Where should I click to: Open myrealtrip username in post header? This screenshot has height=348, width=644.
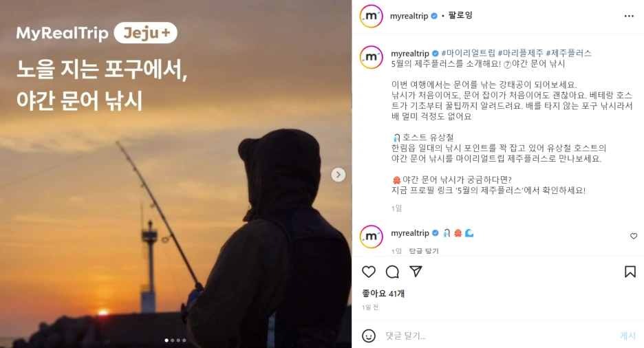click(x=409, y=16)
